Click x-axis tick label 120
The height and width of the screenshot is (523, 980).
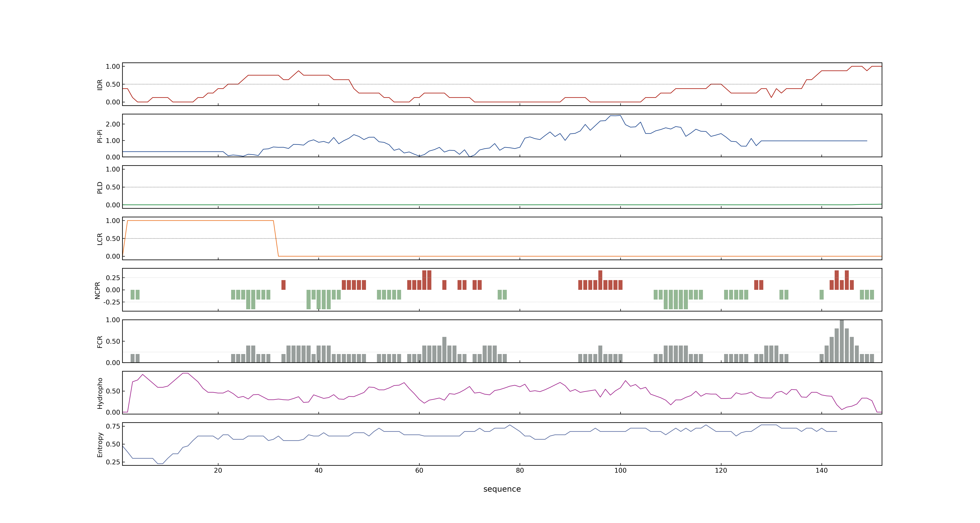point(721,470)
